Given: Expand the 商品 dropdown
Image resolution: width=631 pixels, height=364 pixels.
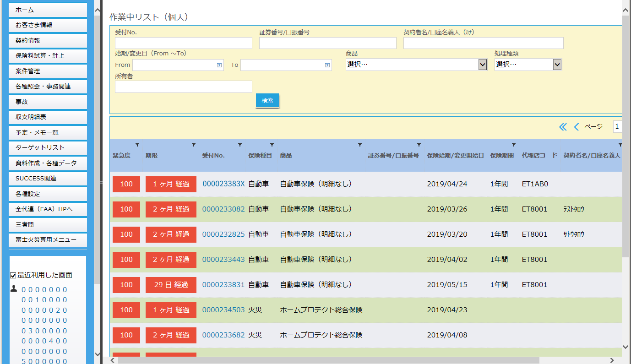Looking at the screenshot, I should click(483, 65).
